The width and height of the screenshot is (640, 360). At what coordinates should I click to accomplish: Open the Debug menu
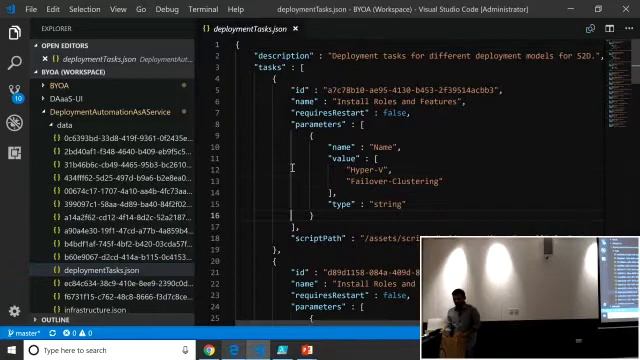(x=167, y=9)
